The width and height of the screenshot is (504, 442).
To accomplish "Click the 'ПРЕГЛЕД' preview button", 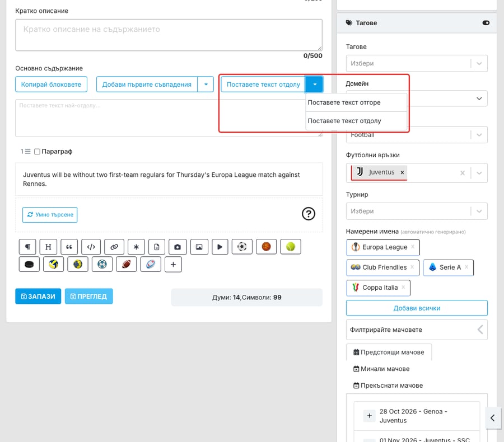I will coord(88,296).
